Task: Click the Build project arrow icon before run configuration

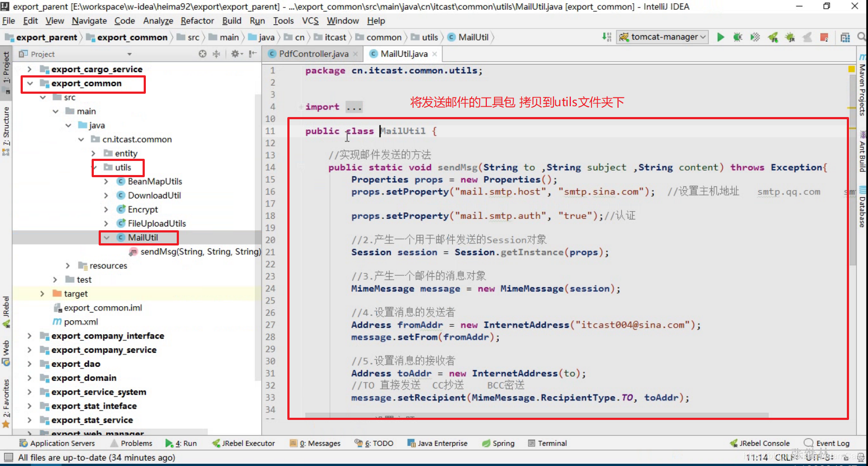Action: (607, 37)
